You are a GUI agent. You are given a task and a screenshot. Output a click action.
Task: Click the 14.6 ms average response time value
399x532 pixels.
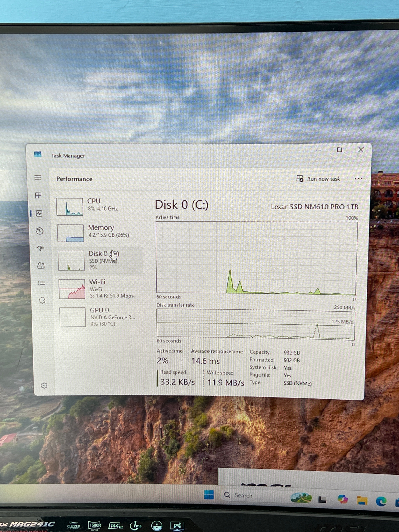click(x=205, y=361)
